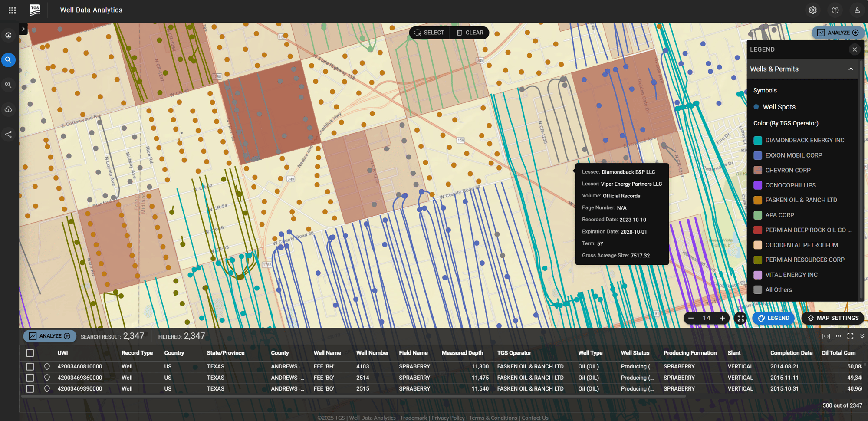Collapse the table with the double-chevron icon
Image resolution: width=868 pixels, height=421 pixels.
862,335
